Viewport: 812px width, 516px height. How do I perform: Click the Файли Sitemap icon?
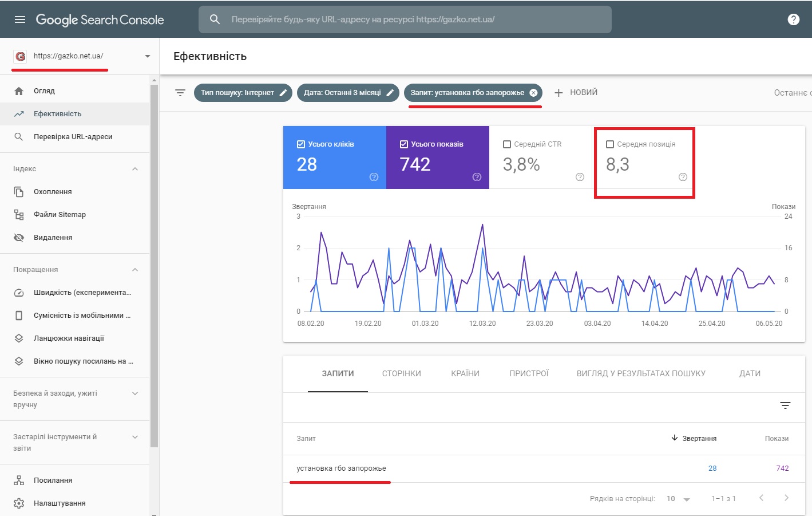[x=19, y=215]
